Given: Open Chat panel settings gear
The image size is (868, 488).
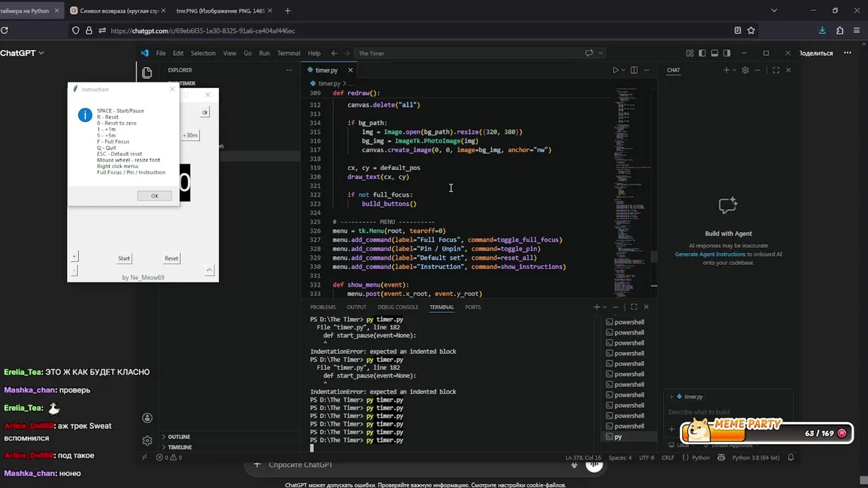Looking at the screenshot, I should point(745,70).
